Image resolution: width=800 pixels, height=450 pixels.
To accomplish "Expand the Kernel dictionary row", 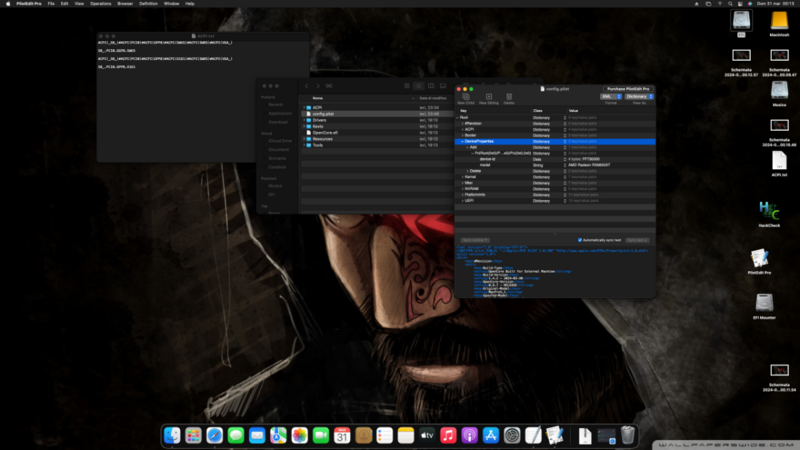I will tap(461, 176).
